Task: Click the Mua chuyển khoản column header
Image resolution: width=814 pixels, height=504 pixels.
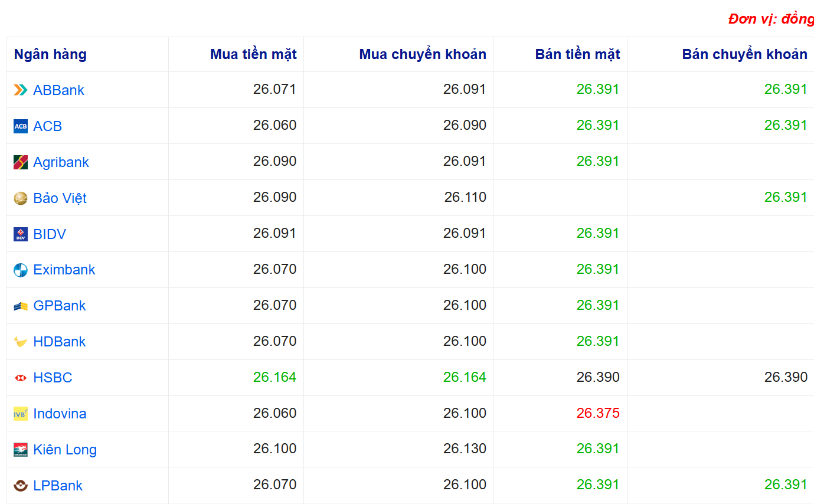Action: click(423, 54)
